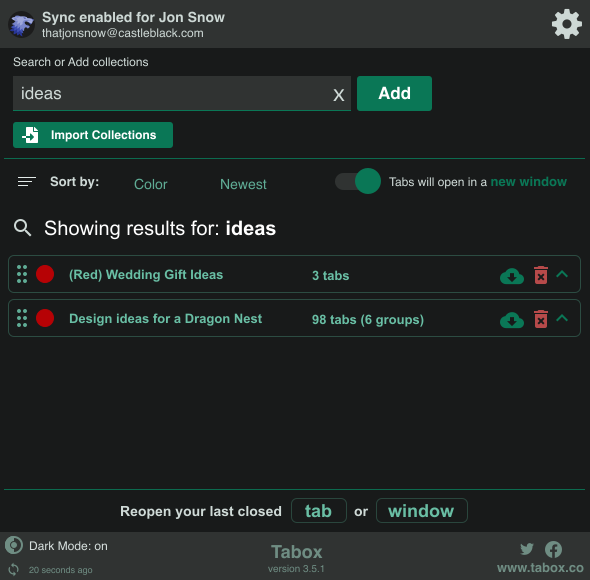Grab drag handle of Wedding Gift Ideas
Image resolution: width=590 pixels, height=580 pixels.
point(22,274)
